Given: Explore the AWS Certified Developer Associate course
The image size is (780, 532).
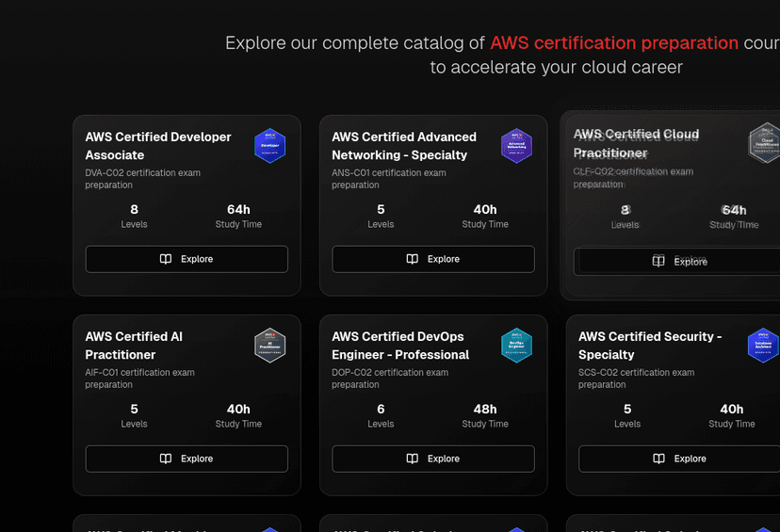Looking at the screenshot, I should [x=187, y=259].
